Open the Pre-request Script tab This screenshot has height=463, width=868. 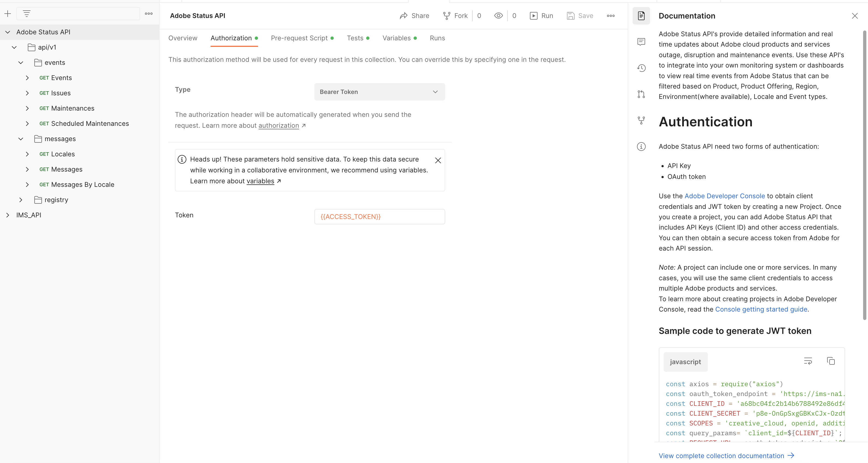point(302,38)
